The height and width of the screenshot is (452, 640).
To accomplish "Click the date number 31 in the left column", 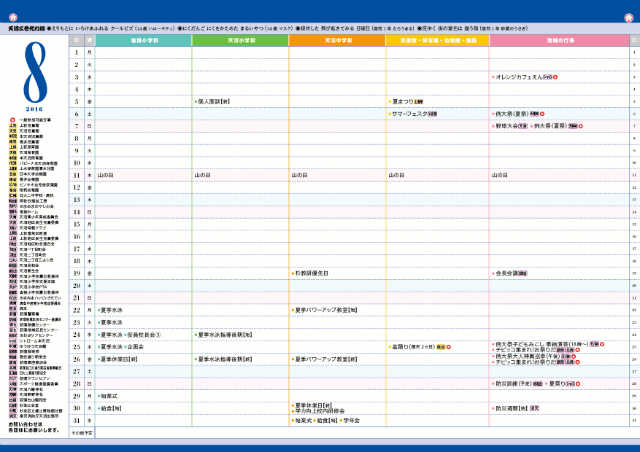I will [76, 420].
